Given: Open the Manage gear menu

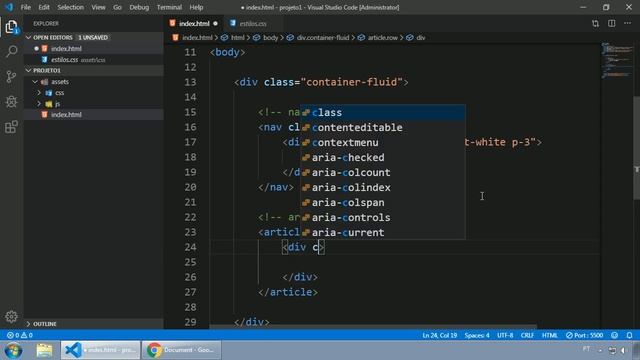Looking at the screenshot, I should (x=11, y=316).
